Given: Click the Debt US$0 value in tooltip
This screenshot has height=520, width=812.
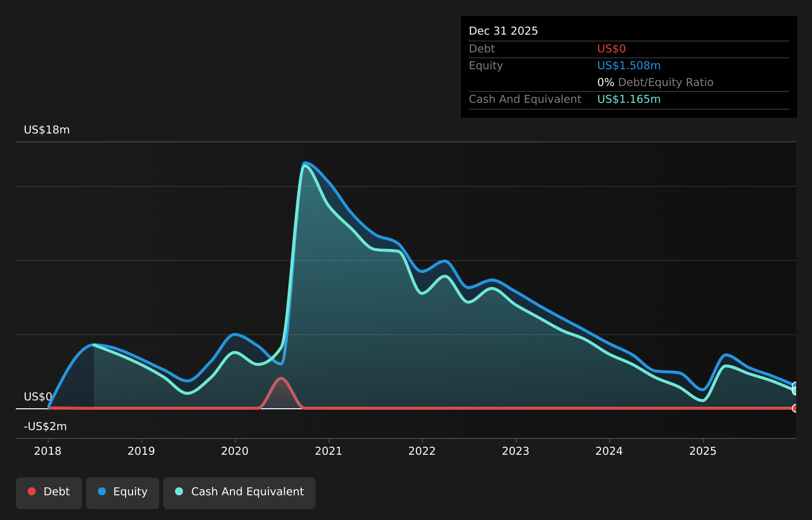Looking at the screenshot, I should pyautogui.click(x=611, y=48).
